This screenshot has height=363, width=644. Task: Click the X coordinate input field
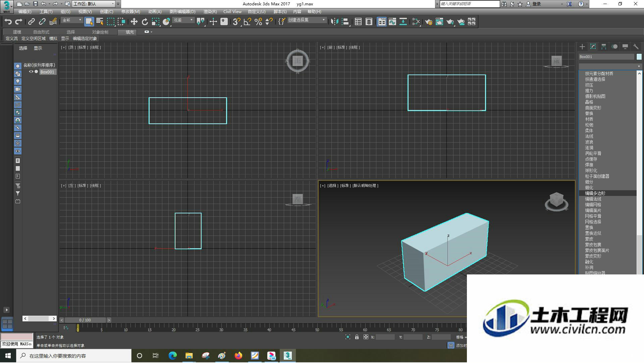click(385, 338)
